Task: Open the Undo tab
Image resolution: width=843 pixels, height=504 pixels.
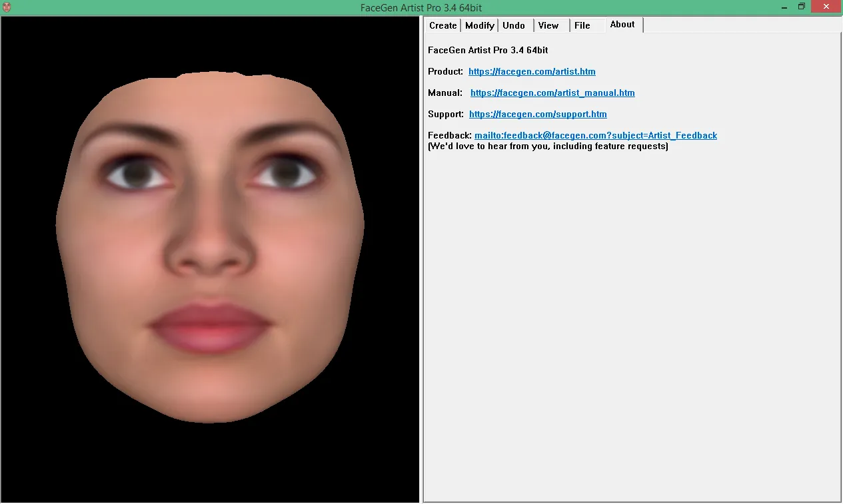Action: (514, 25)
